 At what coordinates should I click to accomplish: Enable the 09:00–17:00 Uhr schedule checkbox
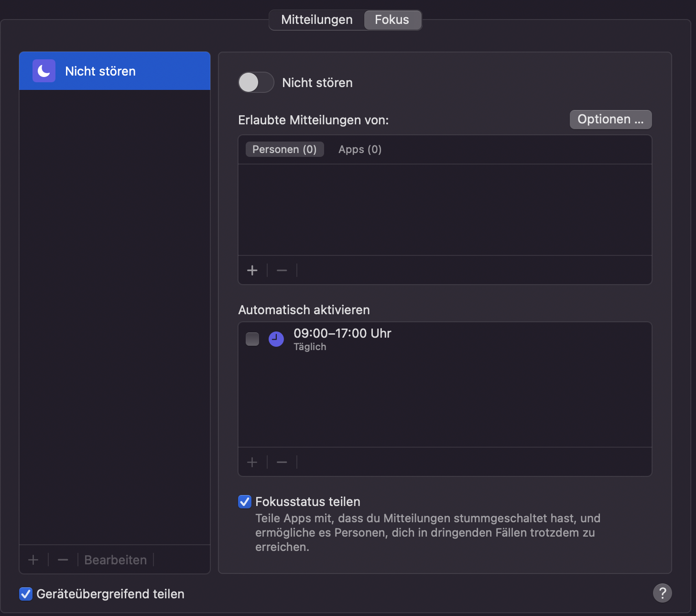point(252,339)
